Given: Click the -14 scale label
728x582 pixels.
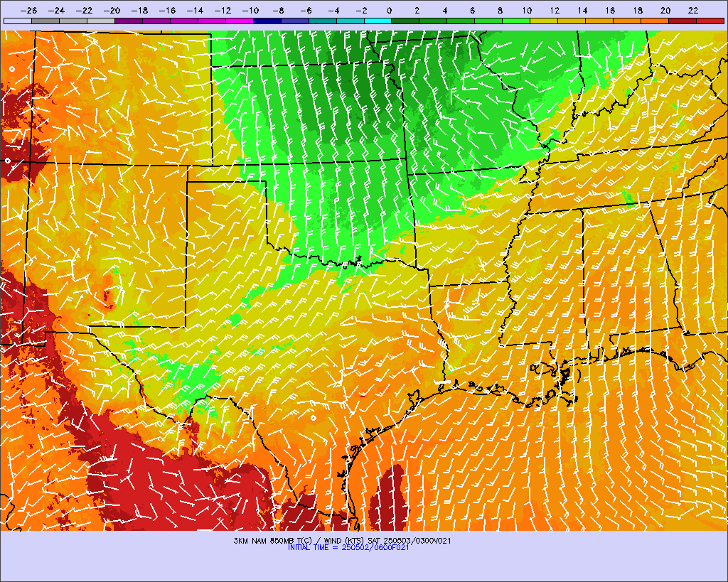Looking at the screenshot, I should point(195,10).
